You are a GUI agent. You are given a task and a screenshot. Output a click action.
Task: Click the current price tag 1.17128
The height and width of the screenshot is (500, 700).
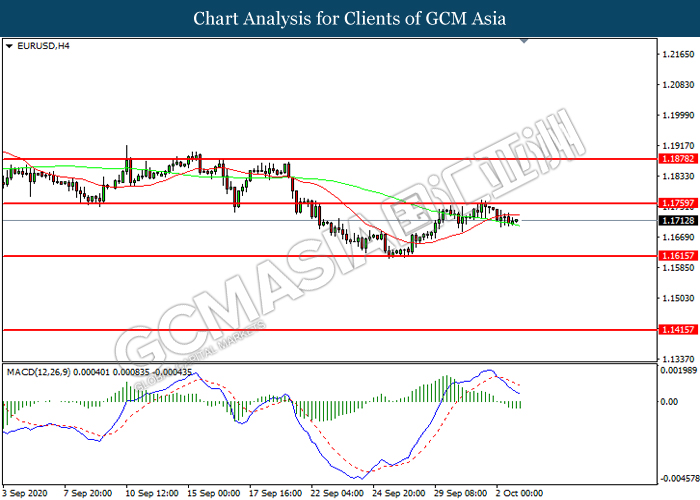coord(675,220)
